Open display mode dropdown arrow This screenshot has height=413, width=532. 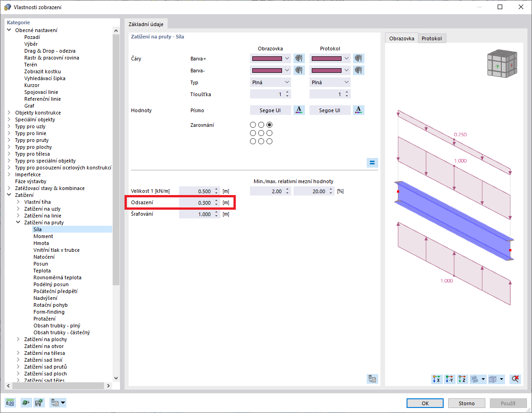click(501, 379)
